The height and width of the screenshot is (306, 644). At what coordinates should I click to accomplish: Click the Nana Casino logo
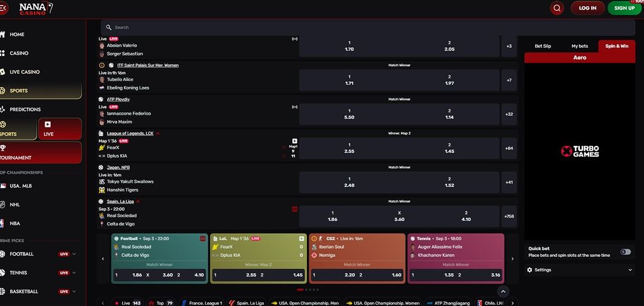(x=36, y=8)
